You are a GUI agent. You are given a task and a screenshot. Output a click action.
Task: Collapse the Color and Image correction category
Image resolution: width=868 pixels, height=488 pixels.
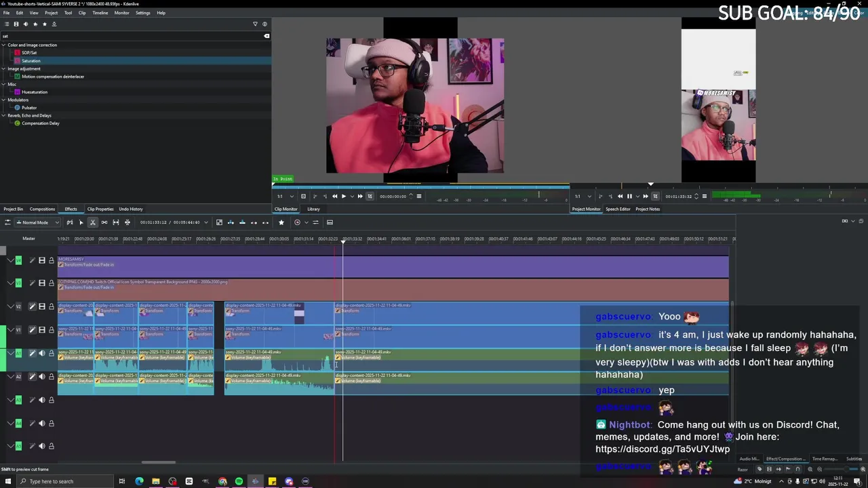pyautogui.click(x=3, y=45)
